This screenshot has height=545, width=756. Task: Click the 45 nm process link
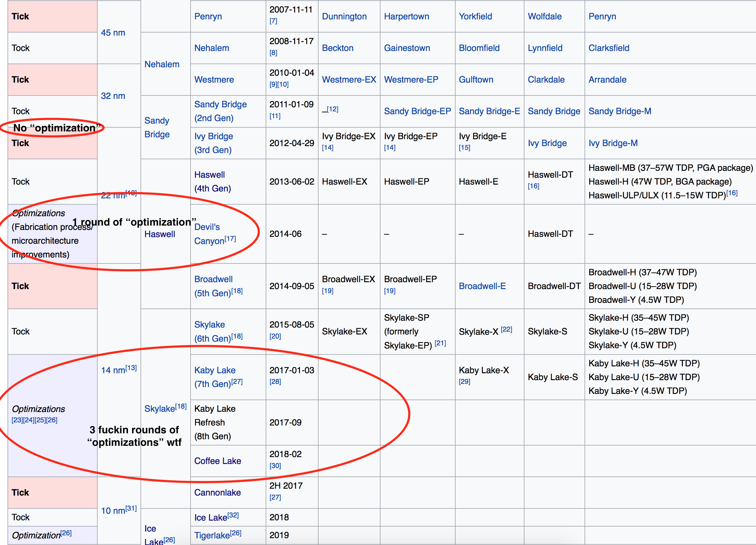pos(113,33)
